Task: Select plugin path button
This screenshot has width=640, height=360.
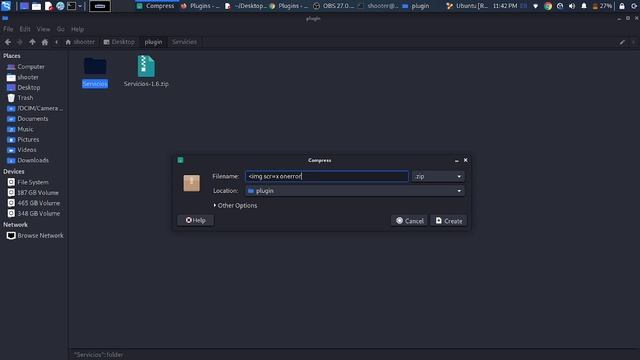Action: point(153,42)
